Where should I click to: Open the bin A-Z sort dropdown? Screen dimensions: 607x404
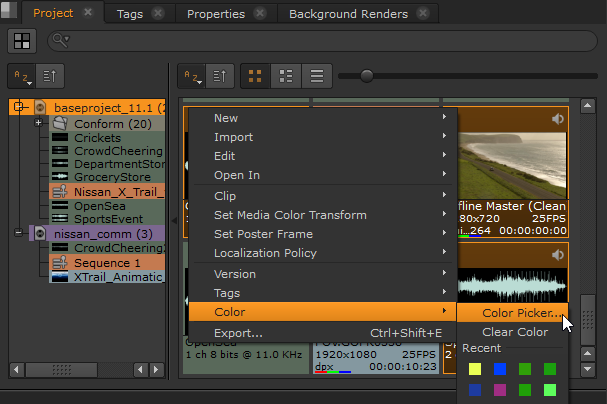[x=192, y=76]
